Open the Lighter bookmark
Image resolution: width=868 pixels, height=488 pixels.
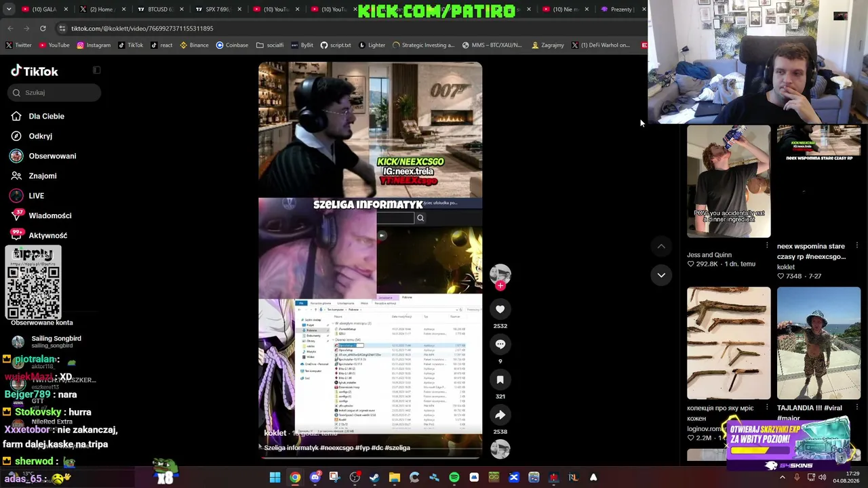(x=372, y=45)
